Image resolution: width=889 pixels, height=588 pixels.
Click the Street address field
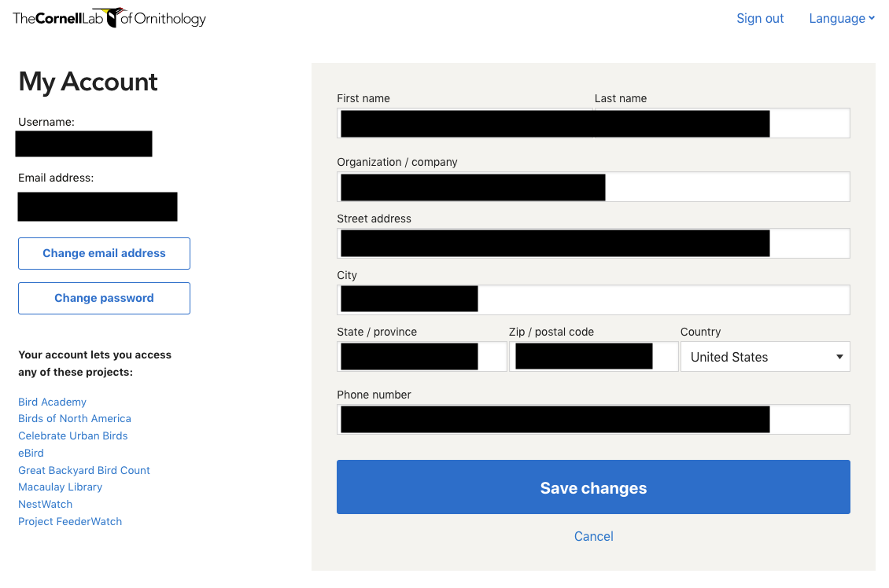point(594,243)
